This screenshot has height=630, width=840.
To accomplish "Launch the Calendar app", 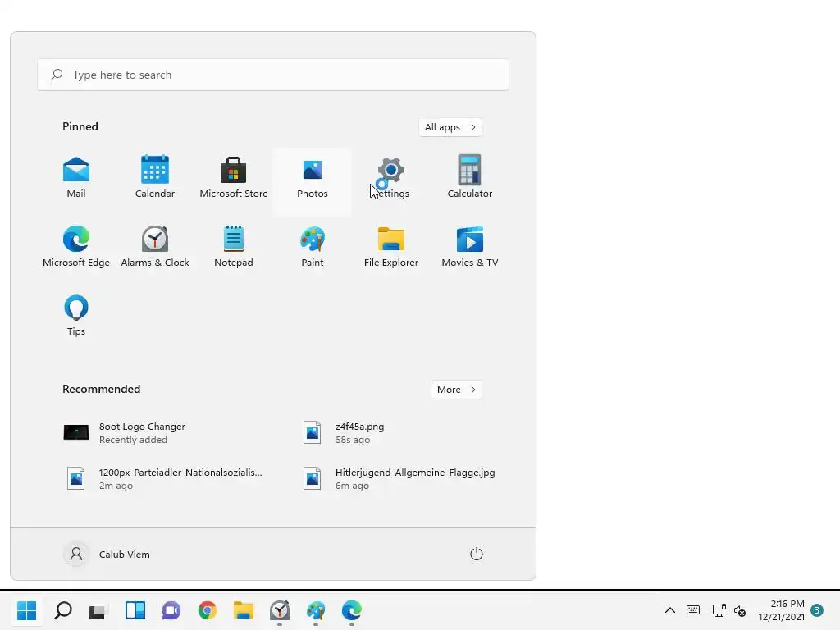I will click(x=155, y=179).
